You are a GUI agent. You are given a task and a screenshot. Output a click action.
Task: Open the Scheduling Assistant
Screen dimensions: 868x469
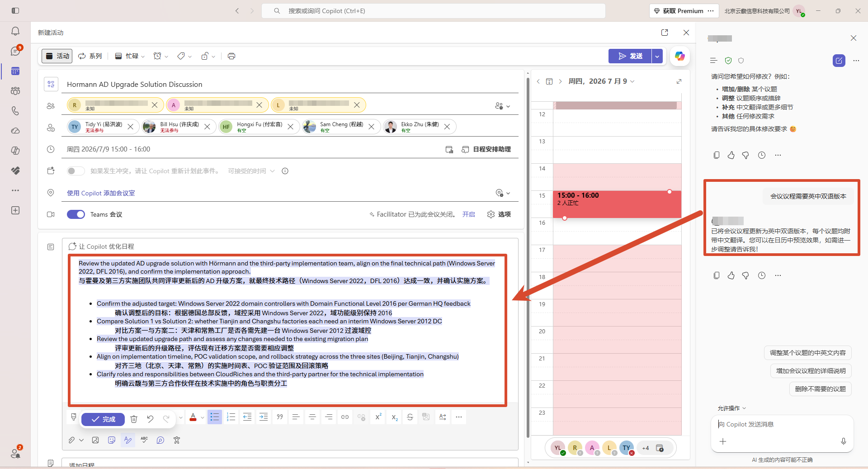pyautogui.click(x=486, y=149)
